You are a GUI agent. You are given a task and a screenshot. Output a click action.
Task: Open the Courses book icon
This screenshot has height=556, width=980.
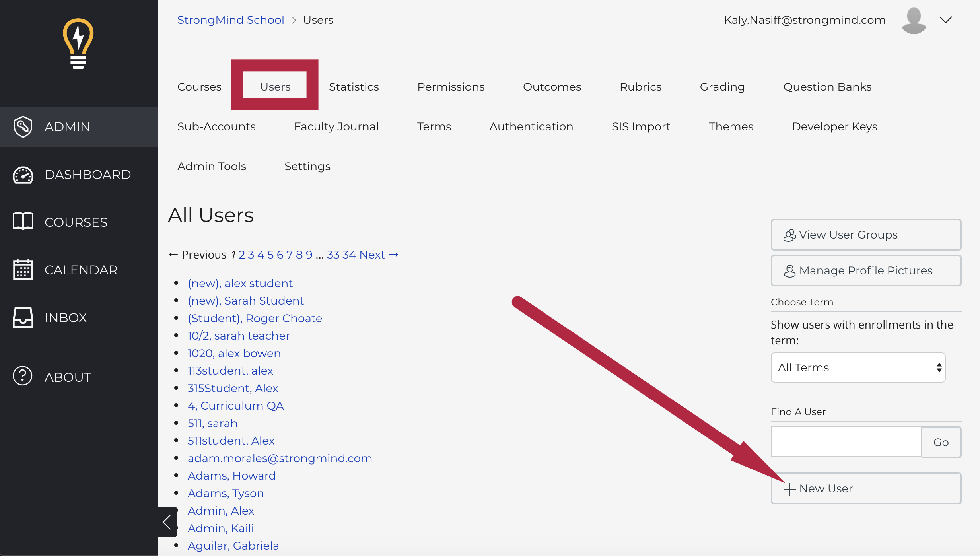23,222
